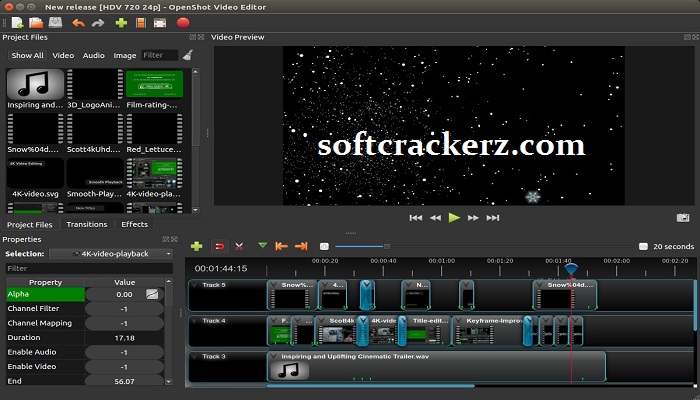700x400 pixels.
Task: Clear the project files filter with broom icon
Action: 188,55
